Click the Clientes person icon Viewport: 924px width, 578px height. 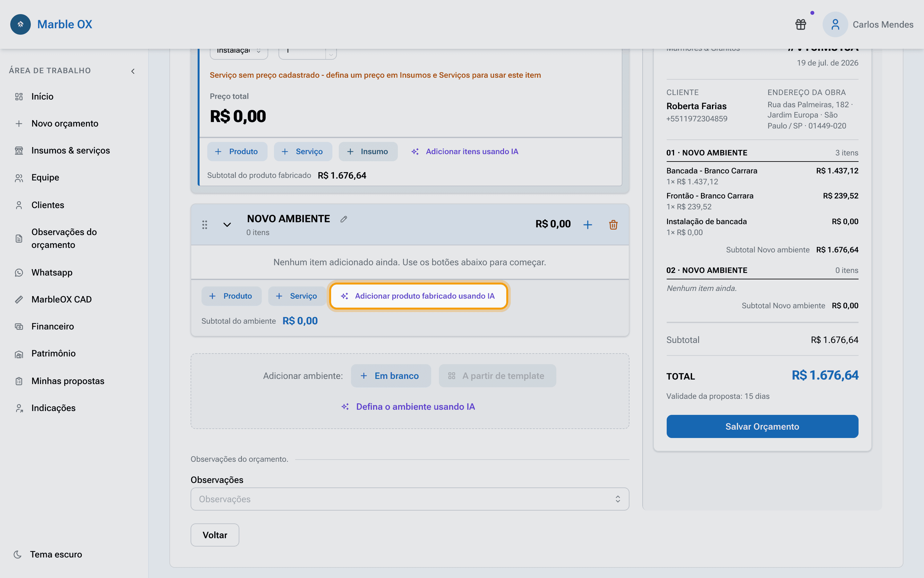19,205
